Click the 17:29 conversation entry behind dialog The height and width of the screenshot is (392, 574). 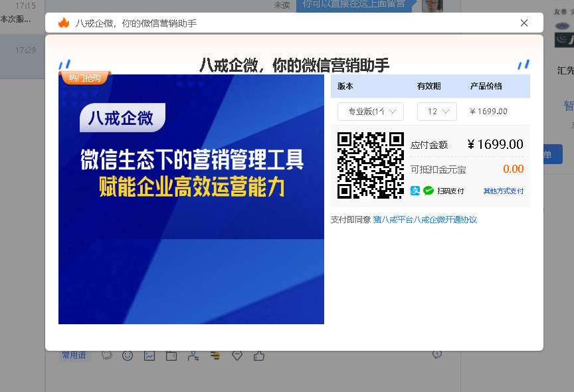click(x=23, y=56)
